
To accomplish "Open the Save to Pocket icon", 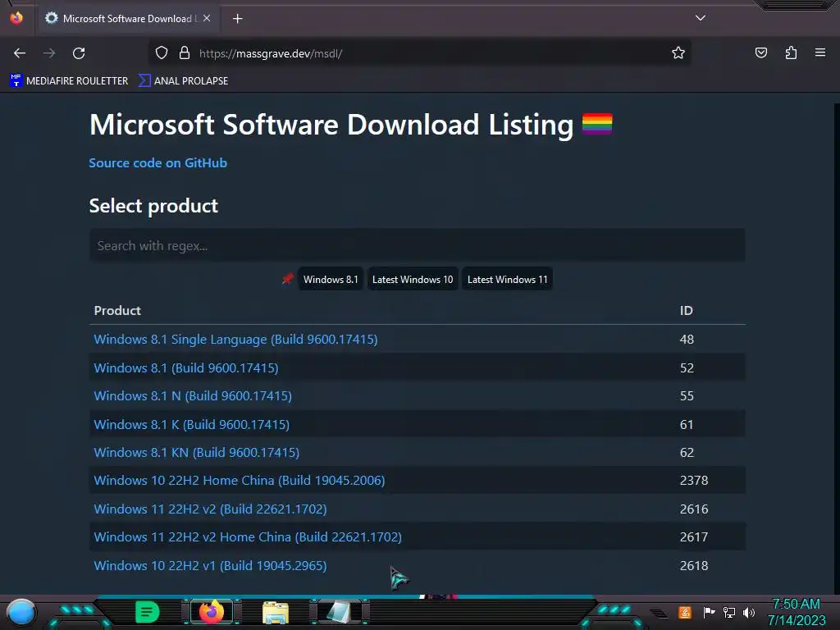I will [x=761, y=52].
